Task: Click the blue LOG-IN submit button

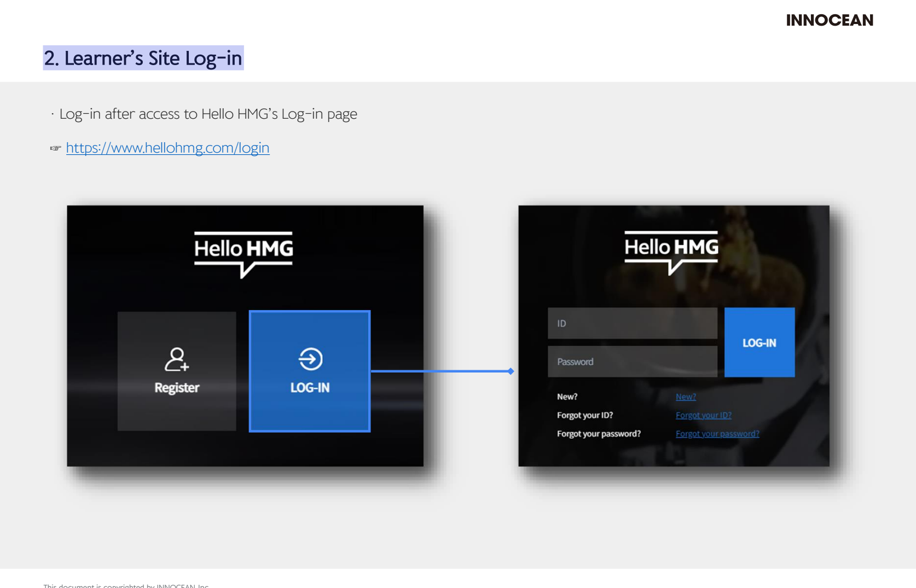Action: [x=760, y=342]
